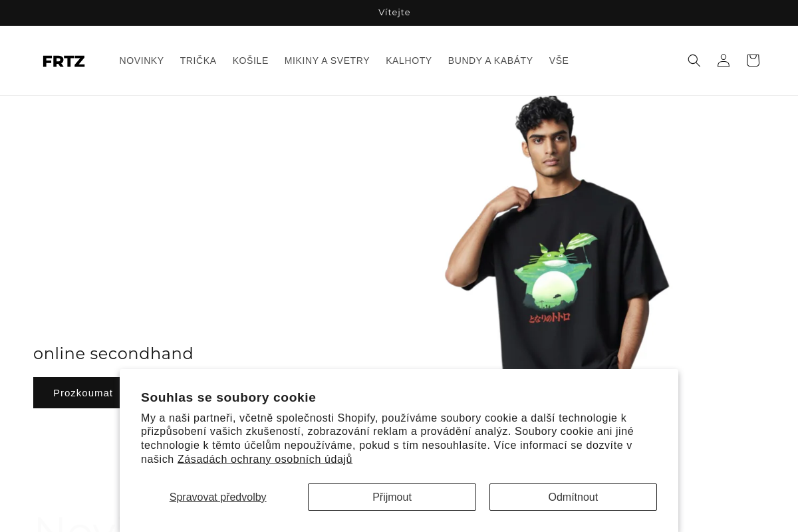Open the shopping cart icon
The image size is (798, 532).
(753, 61)
